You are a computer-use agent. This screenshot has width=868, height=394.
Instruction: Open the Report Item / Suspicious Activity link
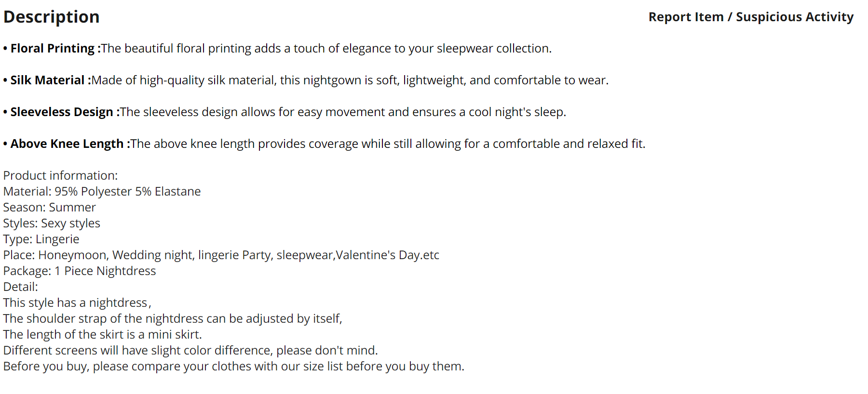coord(751,17)
